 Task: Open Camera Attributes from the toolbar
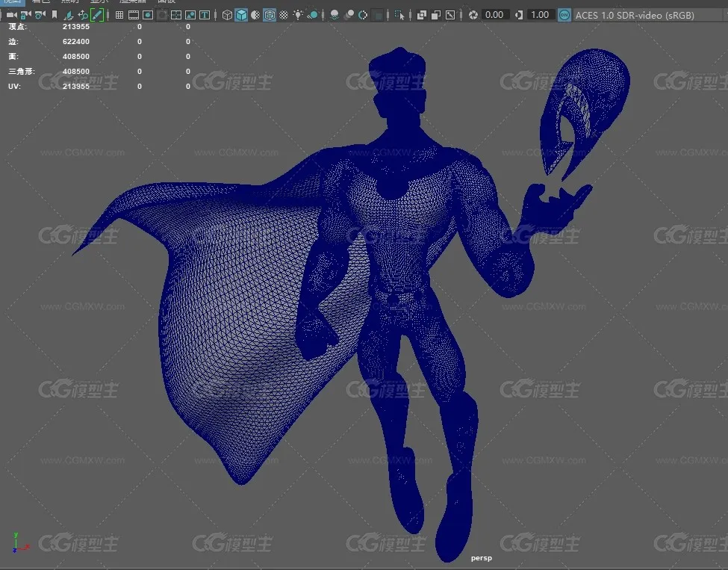[x=40, y=15]
